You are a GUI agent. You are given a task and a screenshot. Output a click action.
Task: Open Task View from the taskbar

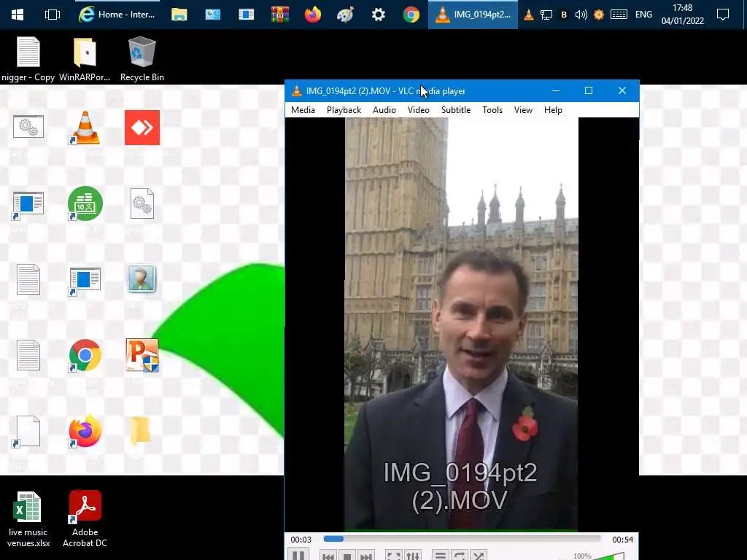coord(52,15)
